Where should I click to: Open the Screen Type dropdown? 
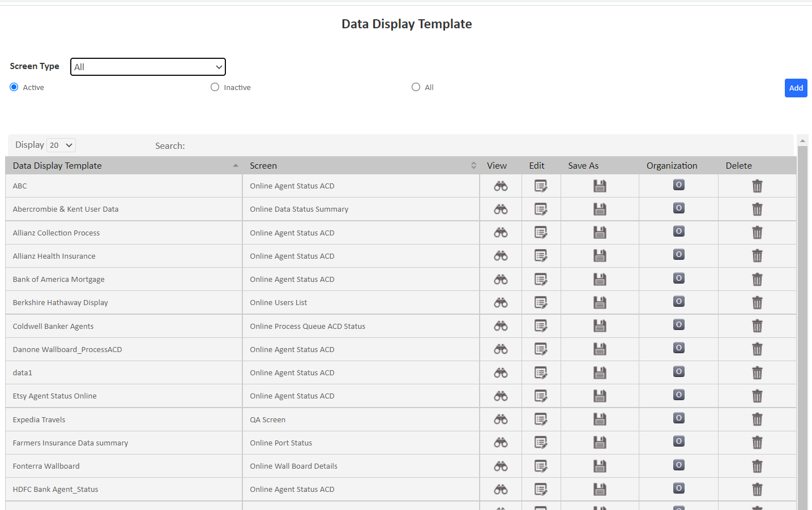pos(148,66)
